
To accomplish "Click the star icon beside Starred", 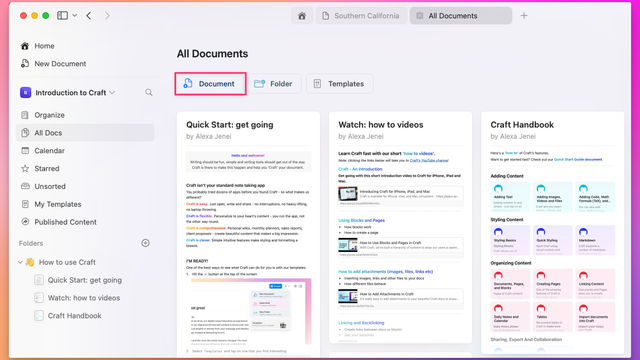I will (25, 169).
